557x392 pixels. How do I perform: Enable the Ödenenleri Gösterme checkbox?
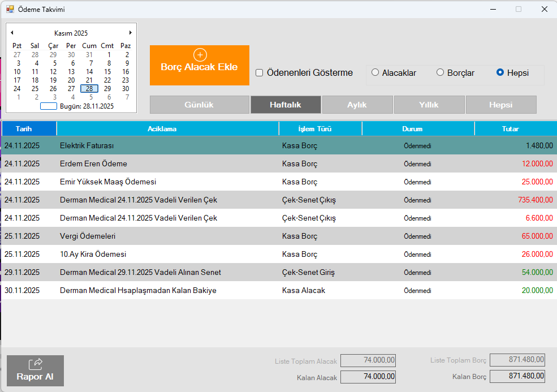tap(260, 73)
